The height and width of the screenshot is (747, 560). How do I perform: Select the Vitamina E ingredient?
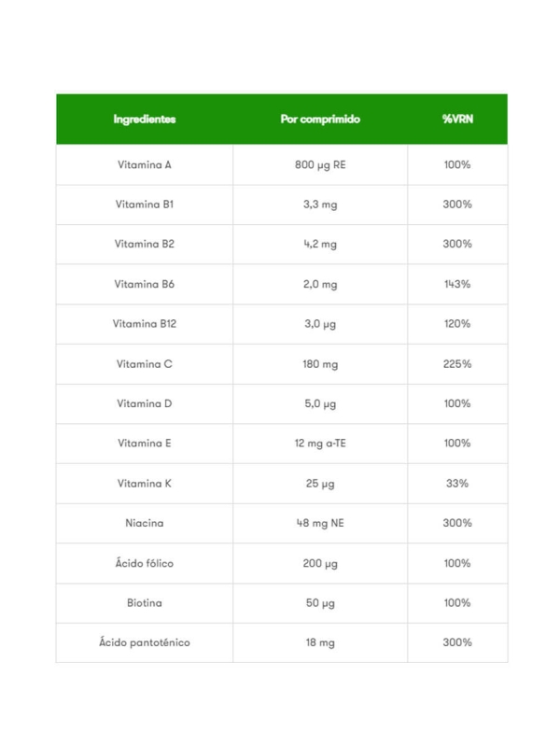[144, 444]
